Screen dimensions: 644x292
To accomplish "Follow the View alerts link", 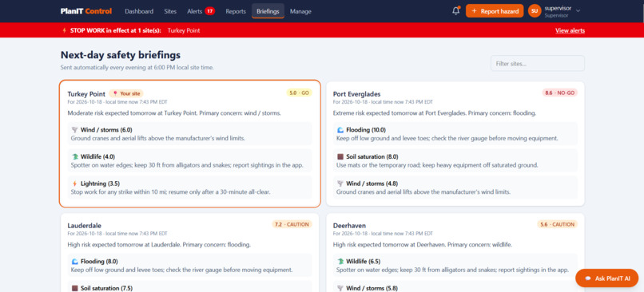I will coord(570,30).
